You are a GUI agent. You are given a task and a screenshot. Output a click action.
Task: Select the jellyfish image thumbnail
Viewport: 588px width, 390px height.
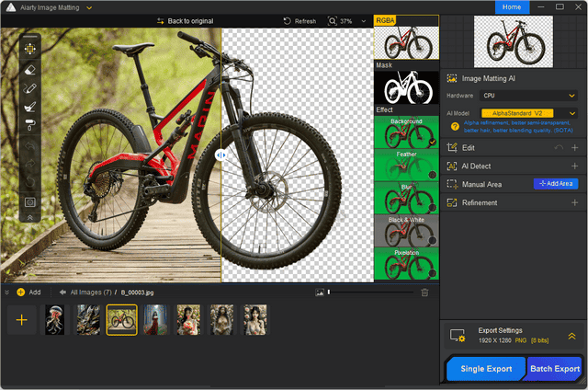pyautogui.click(x=54, y=320)
